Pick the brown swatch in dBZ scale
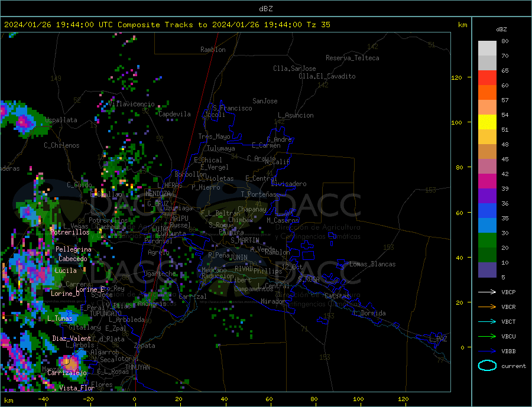 [x=487, y=152]
